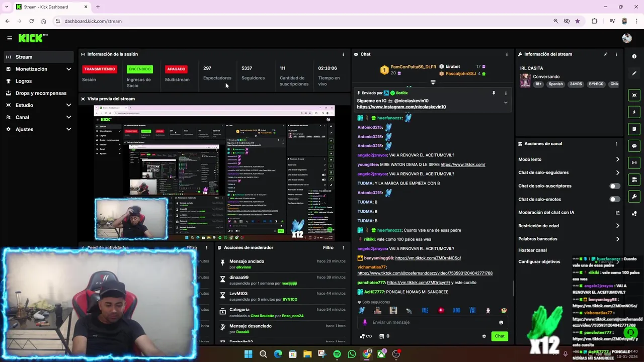Send message with the green Chat button
This screenshot has width=644, height=362.
point(500,336)
